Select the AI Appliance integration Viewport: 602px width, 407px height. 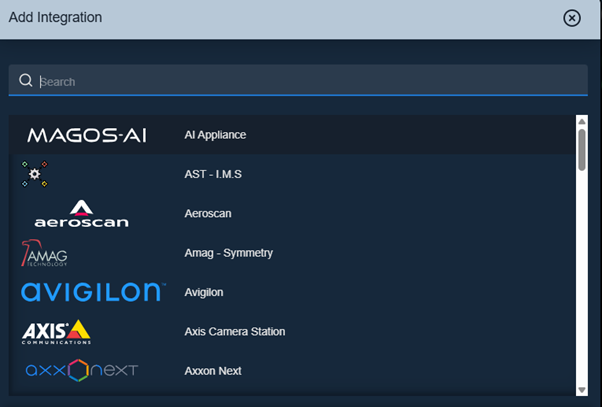tap(292, 135)
